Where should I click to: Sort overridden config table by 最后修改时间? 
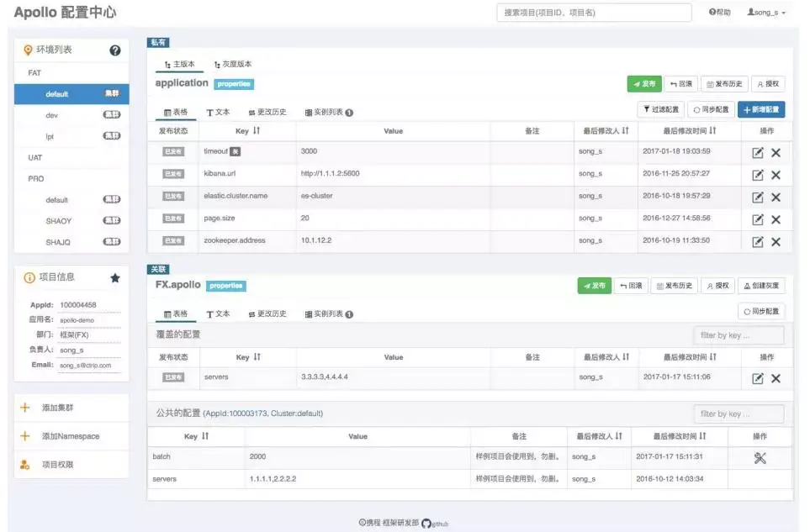tap(713, 356)
